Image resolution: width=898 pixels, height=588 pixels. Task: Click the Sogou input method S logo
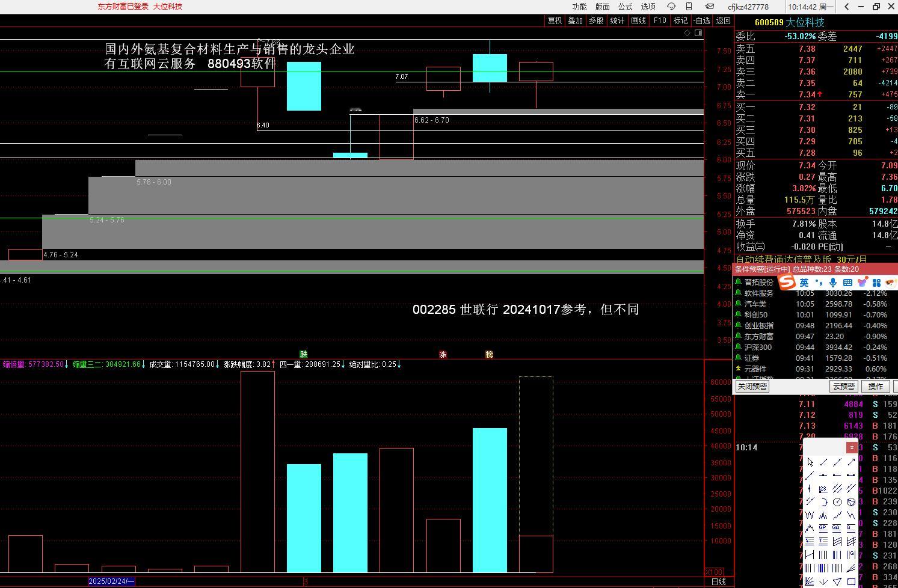point(787,282)
